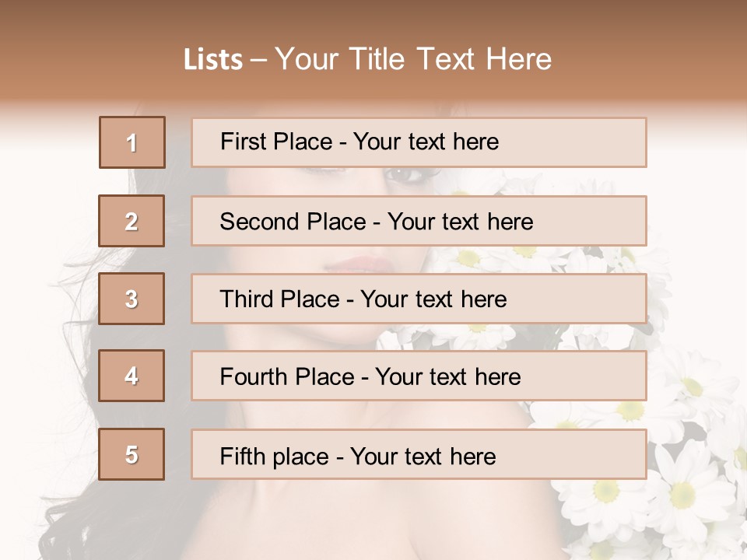
Task: Select the number 4 box
Action: pos(132,376)
